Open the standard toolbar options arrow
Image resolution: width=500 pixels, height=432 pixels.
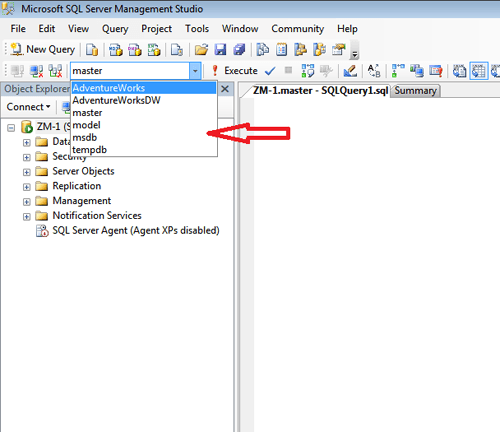pos(355,50)
